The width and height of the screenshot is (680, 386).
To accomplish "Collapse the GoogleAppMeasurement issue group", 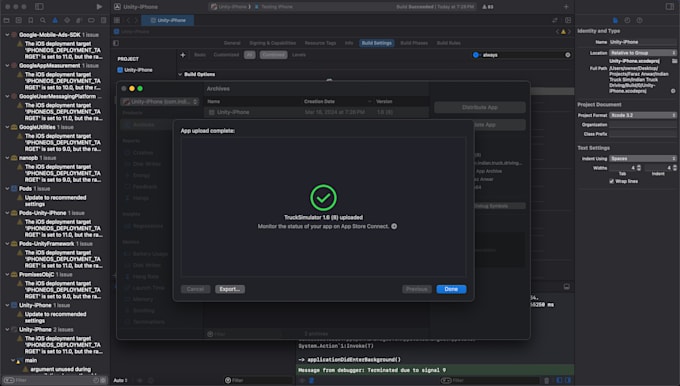I will (x=7, y=65).
